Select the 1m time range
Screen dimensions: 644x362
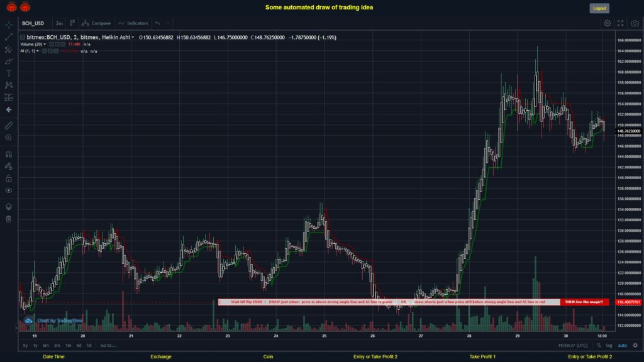(68, 346)
